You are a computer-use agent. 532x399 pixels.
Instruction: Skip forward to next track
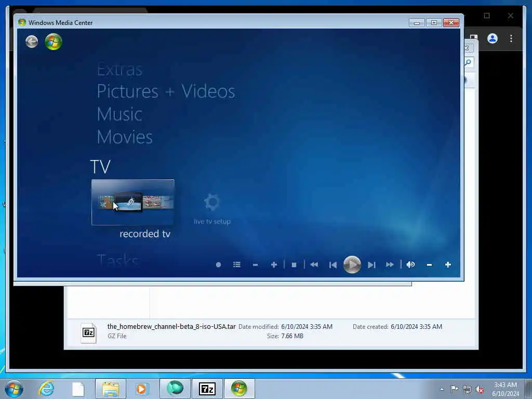coord(371,264)
